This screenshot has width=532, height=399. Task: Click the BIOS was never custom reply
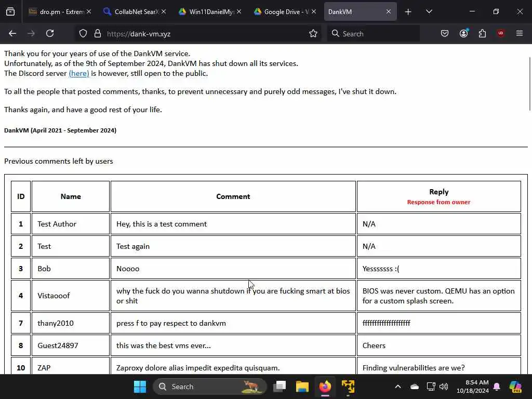[x=438, y=296]
